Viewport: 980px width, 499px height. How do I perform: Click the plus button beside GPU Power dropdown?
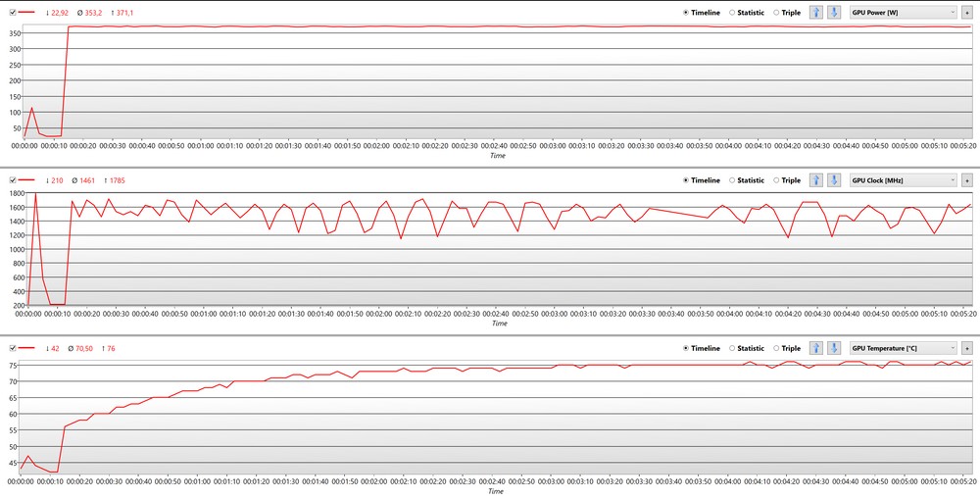pyautogui.click(x=966, y=13)
